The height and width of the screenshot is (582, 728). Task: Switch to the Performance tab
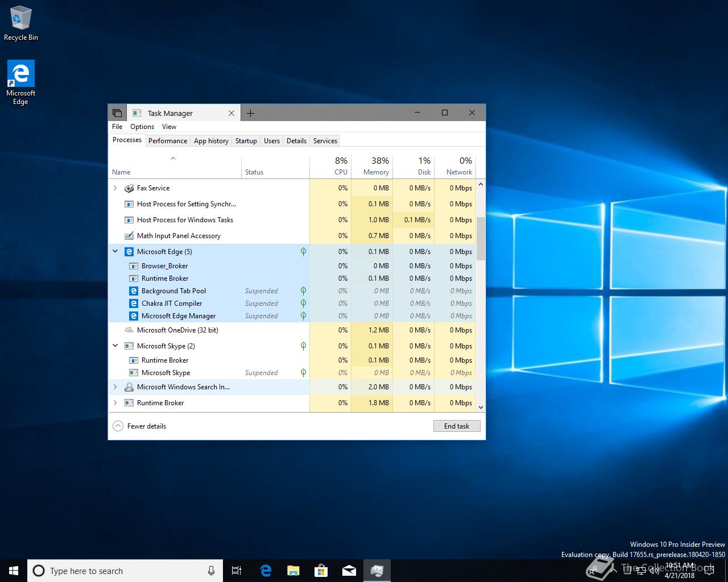pos(168,141)
